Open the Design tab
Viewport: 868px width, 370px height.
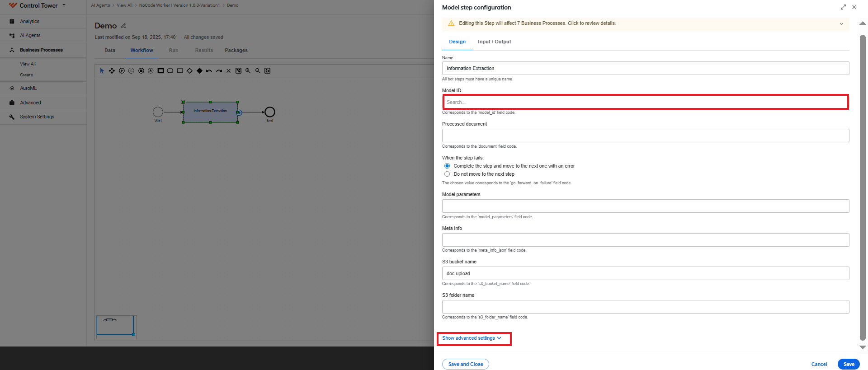click(x=457, y=42)
